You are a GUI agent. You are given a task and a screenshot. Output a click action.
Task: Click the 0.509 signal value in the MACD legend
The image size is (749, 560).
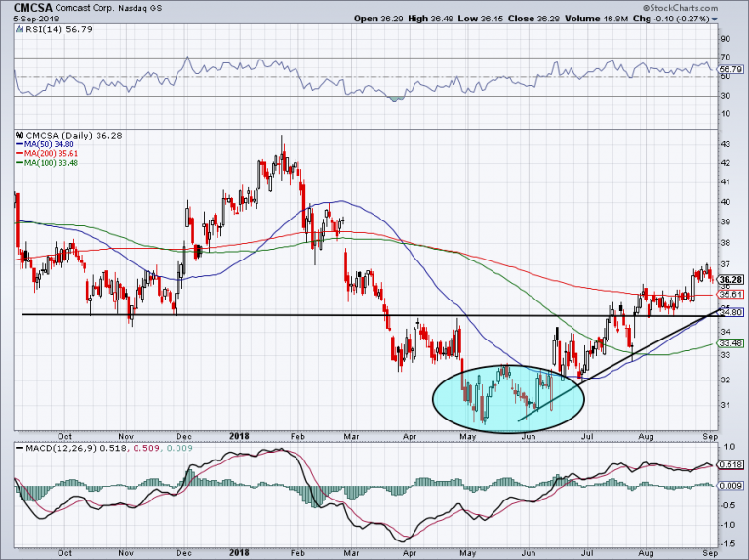point(145,448)
